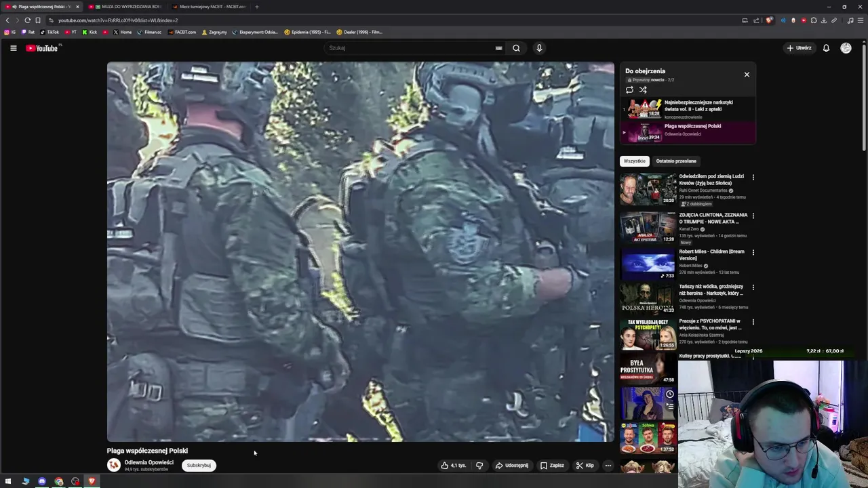Go back with browser back arrow
The image size is (868, 488).
tap(7, 20)
